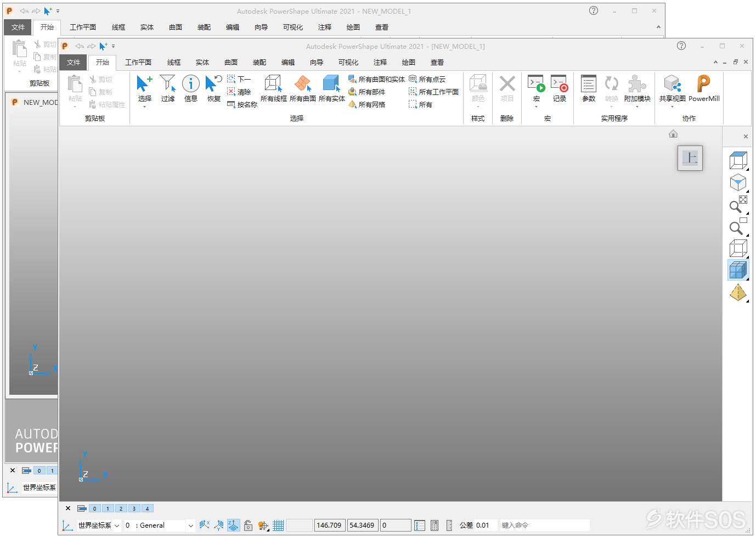Viewport: 756px width, 537px height.
Task: Click the 所有网格 option
Action: (366, 105)
